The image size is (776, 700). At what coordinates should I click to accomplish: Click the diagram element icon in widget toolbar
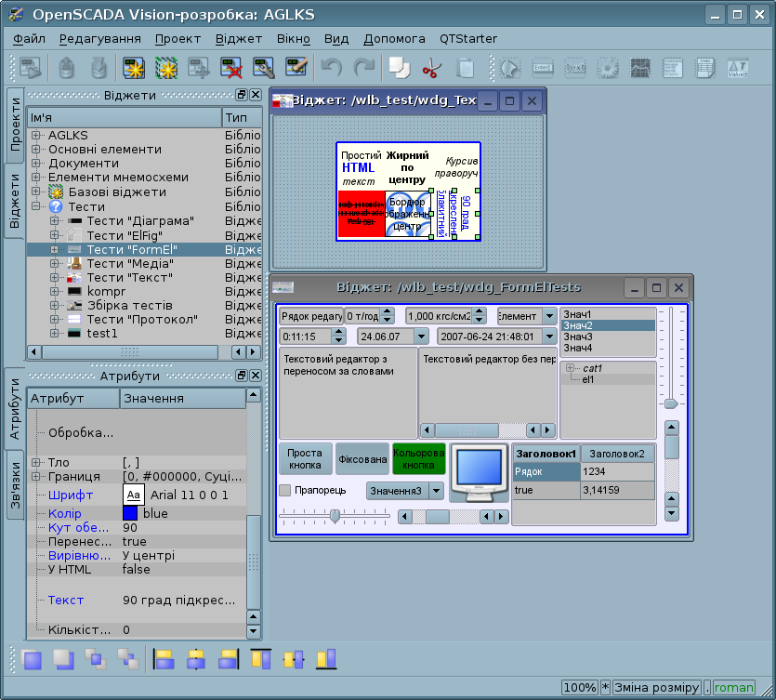pyautogui.click(x=639, y=68)
